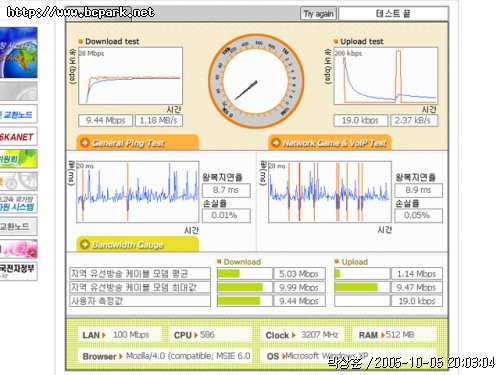The width and height of the screenshot is (500, 375).
Task: Click the LAN 100 Mbps info field
Action: click(120, 335)
